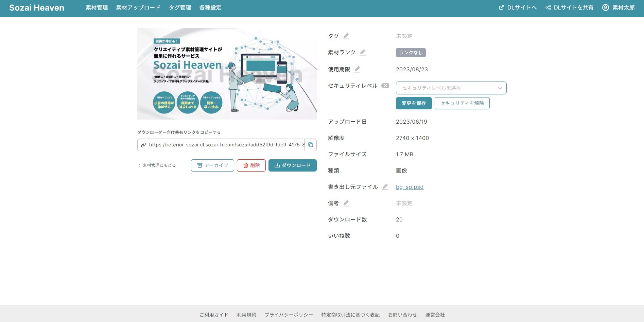This screenshot has width=644, height=322.
Task: Click the link chain icon in URL field
Action: (x=143, y=145)
